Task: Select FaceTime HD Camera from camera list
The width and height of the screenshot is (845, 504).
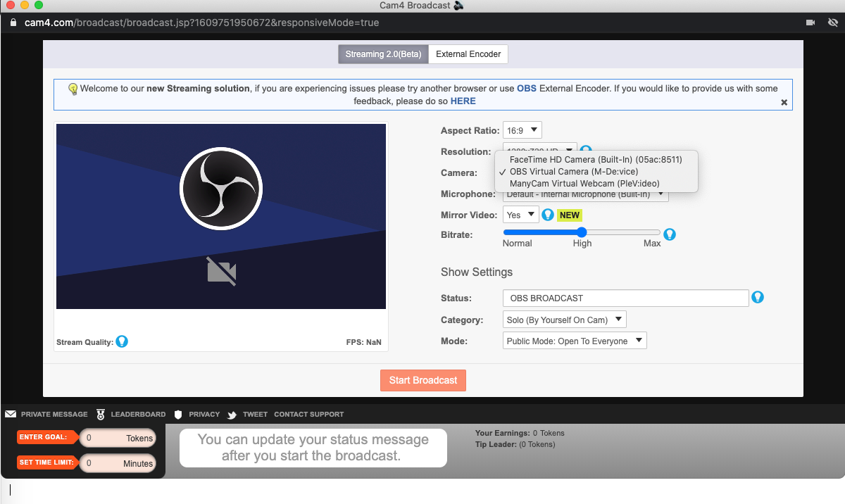Action: 596,160
